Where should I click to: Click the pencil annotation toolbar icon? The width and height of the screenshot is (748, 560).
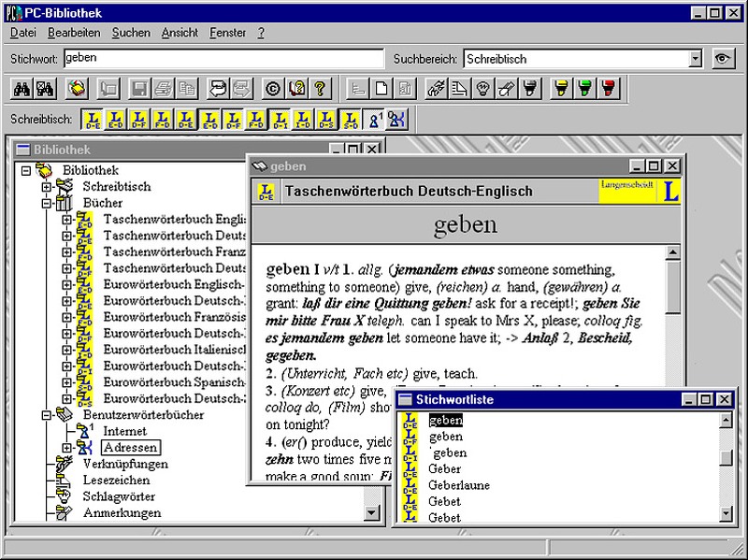507,89
